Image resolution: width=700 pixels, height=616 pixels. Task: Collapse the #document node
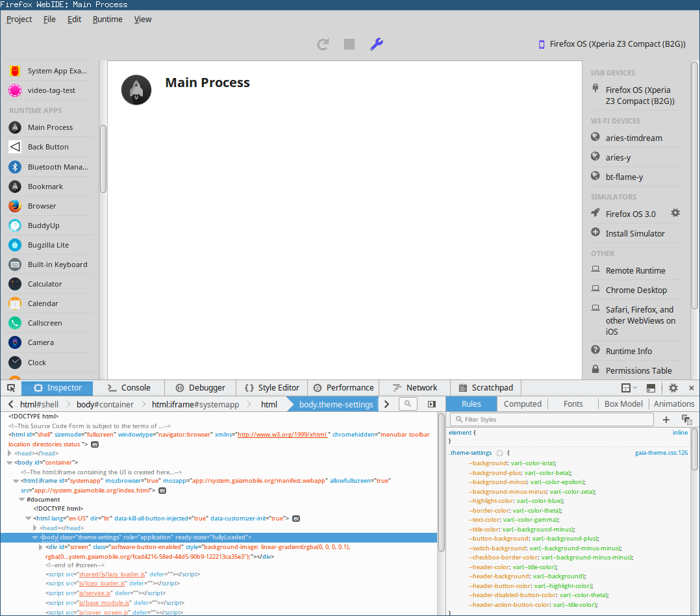coord(22,500)
